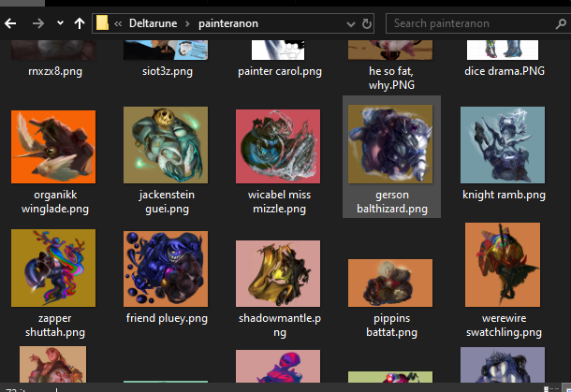Click the painteranon breadcrumb segment
Screen dimensions: 571x392
coord(228,23)
